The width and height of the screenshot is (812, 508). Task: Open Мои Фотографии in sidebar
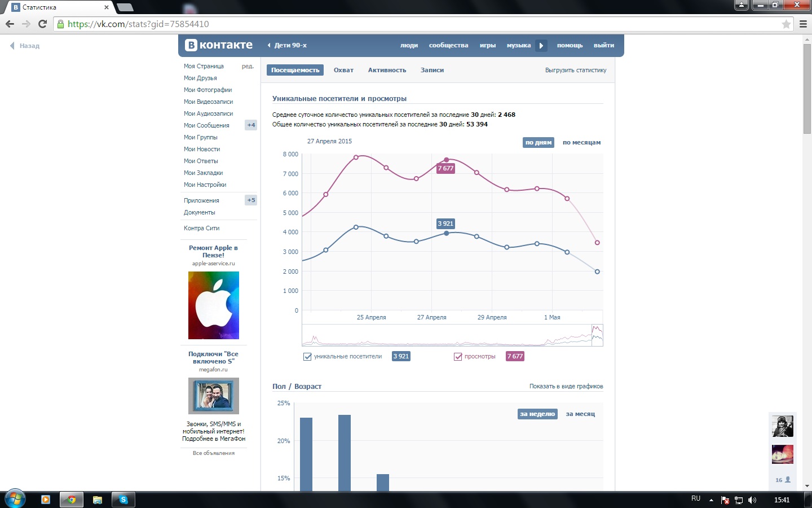[x=208, y=90]
